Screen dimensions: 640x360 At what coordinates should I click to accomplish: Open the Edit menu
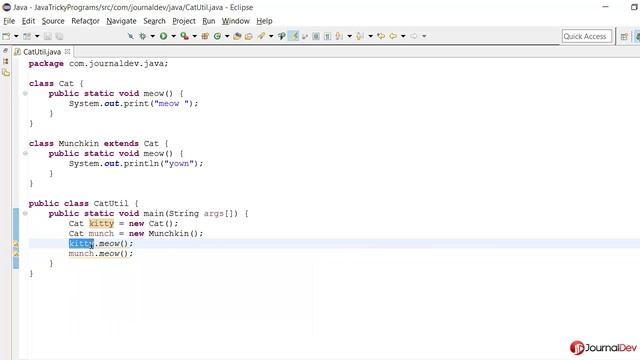click(28, 21)
